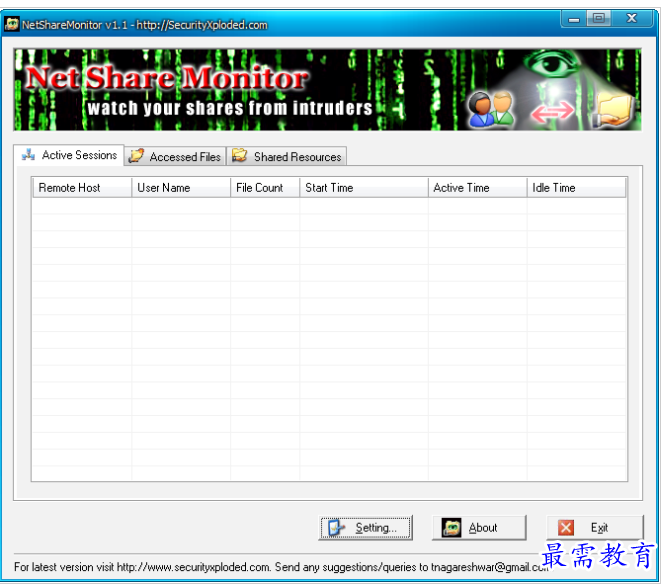This screenshot has width=663, height=587.
Task: Sort by Idle Time column header
Action: coord(576,188)
